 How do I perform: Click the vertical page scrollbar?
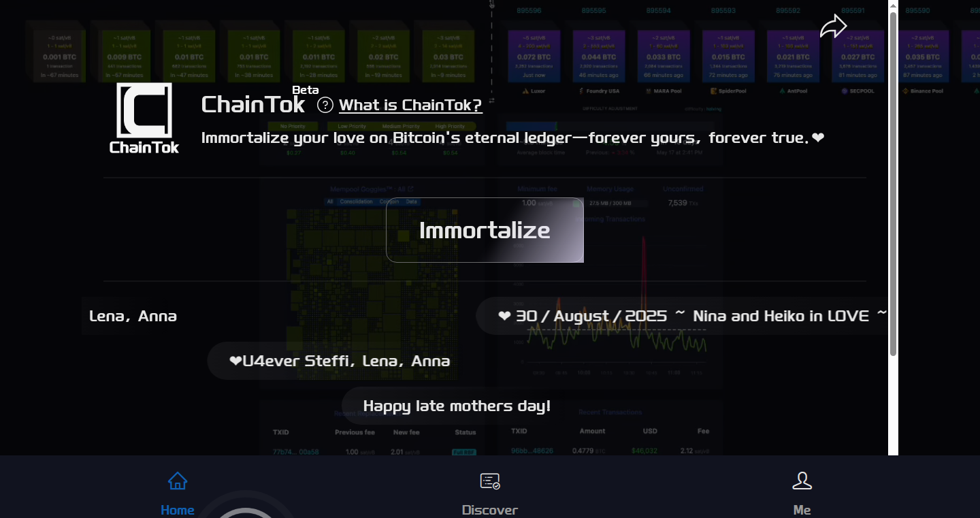click(x=894, y=184)
